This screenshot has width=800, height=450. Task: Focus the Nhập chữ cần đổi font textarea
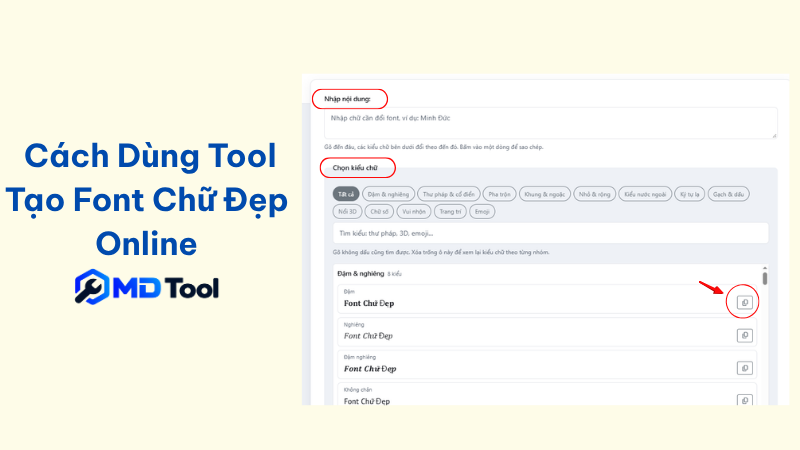[551, 122]
